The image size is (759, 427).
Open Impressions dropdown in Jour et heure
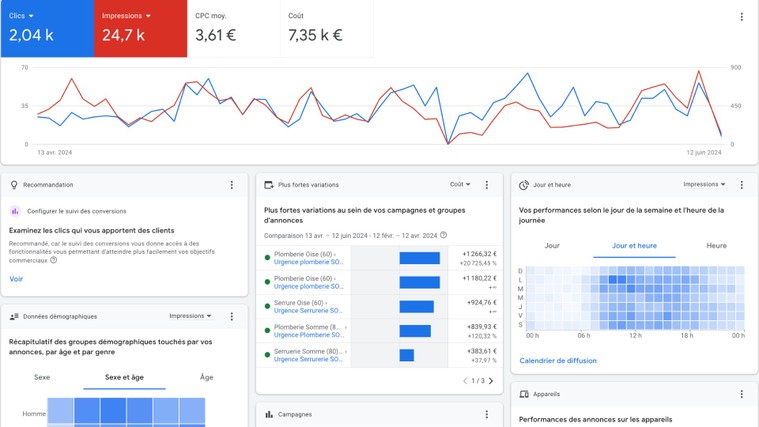tap(704, 184)
